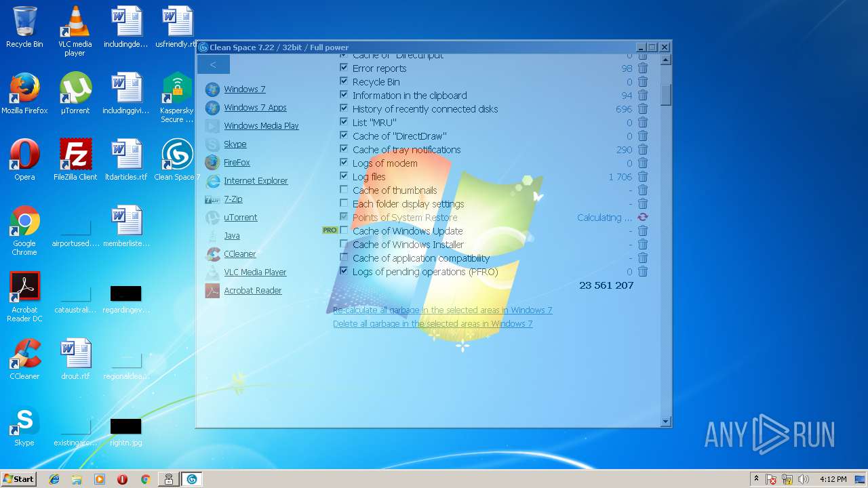The height and width of the screenshot is (488, 868).
Task: Click the refresh icon for Points of System Restore
Action: (643, 218)
